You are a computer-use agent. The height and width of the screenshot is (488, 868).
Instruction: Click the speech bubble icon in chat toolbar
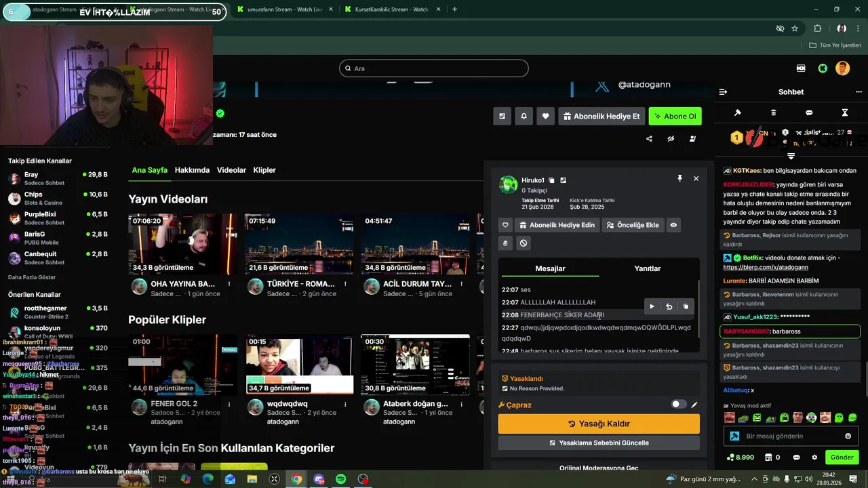pos(809,113)
